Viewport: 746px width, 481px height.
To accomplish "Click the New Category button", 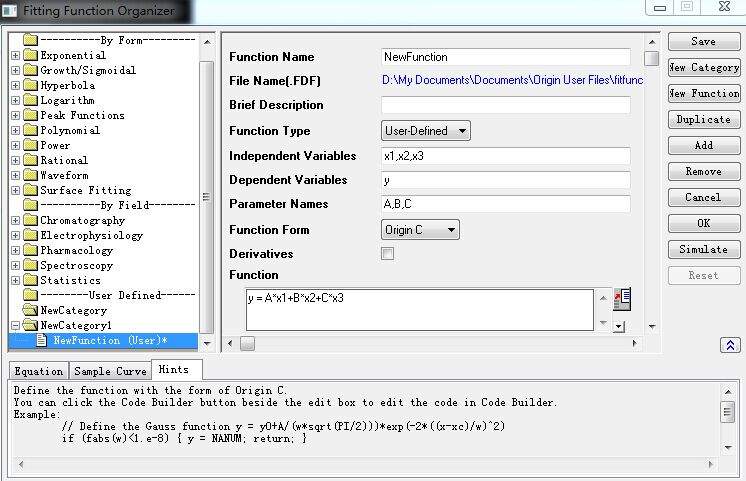I will coord(704,68).
